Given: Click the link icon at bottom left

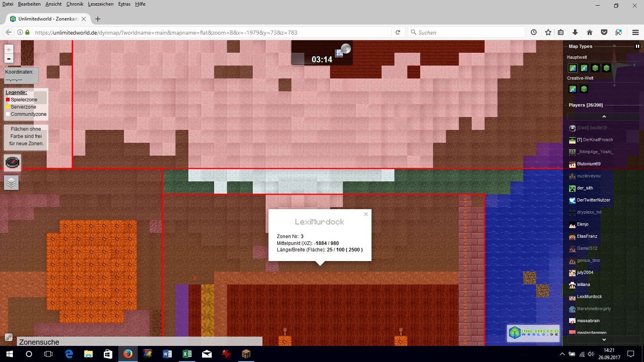Looking at the screenshot, I should [x=8, y=337].
